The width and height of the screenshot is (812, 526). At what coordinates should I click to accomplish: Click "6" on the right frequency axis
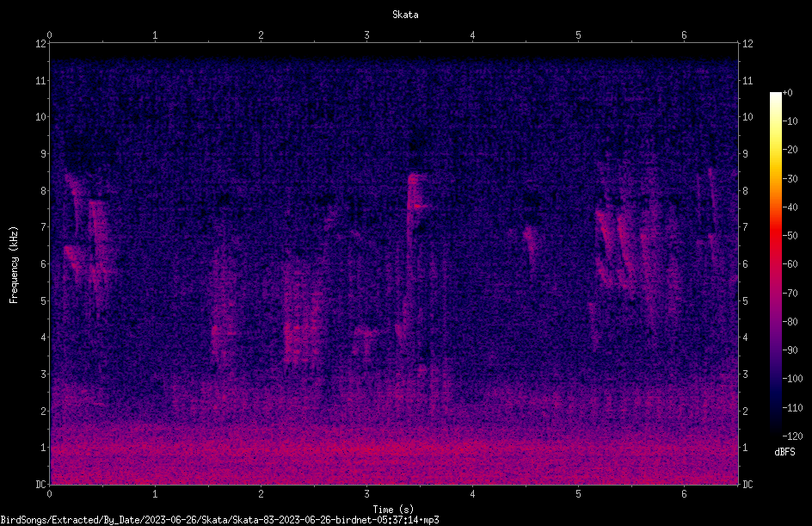point(745,264)
